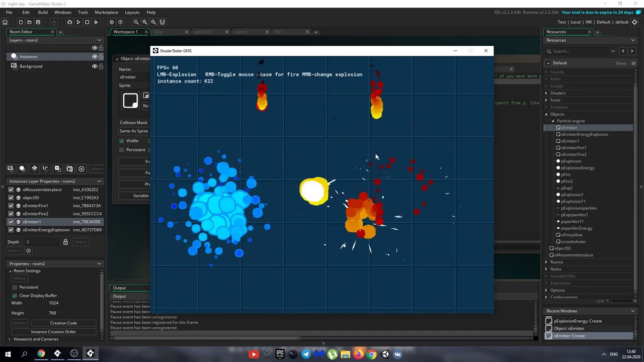Create new instance layer icon
The image size is (644, 362).
point(22,169)
